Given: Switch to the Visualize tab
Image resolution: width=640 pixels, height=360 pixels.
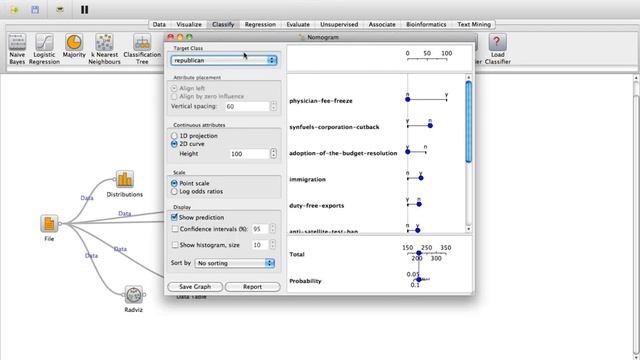Looking at the screenshot, I should pyautogui.click(x=189, y=24).
